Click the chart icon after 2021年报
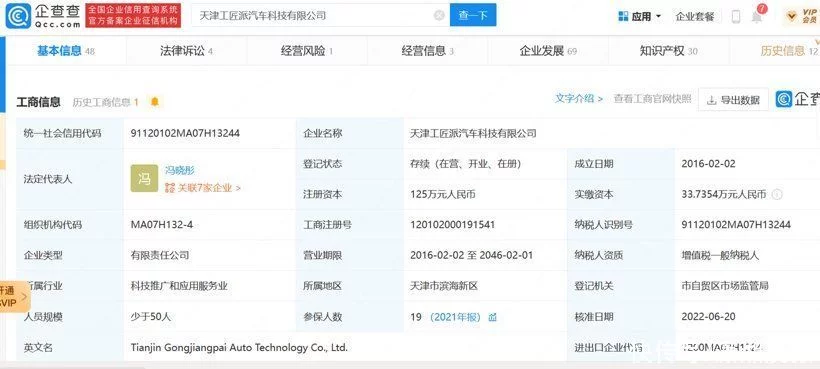The height and width of the screenshot is (369, 820). tap(493, 317)
